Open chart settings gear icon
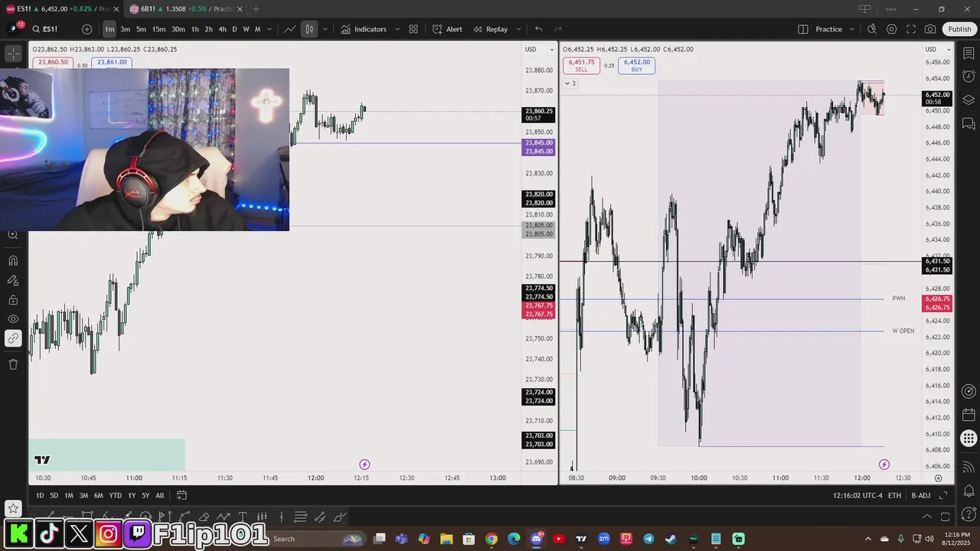The width and height of the screenshot is (980, 551). click(892, 29)
